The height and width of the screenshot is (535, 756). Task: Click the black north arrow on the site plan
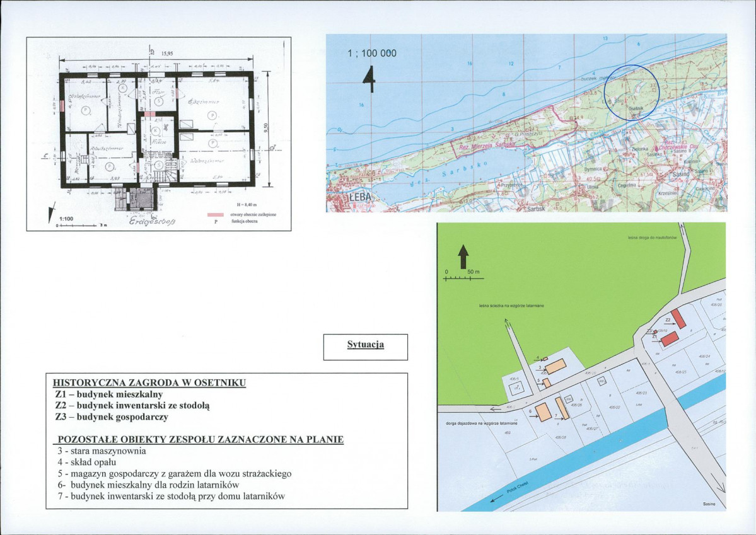pos(463,256)
